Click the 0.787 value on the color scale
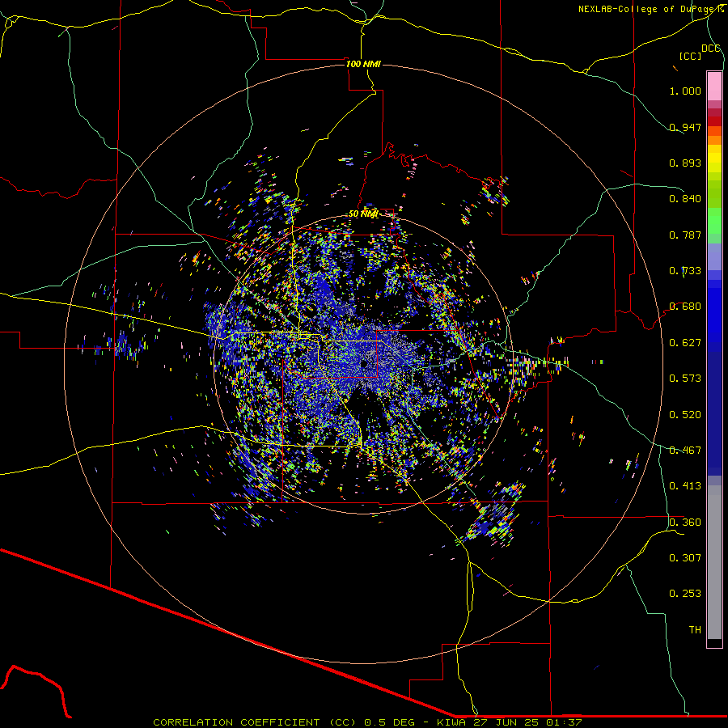Image resolution: width=728 pixels, height=728 pixels. [685, 235]
